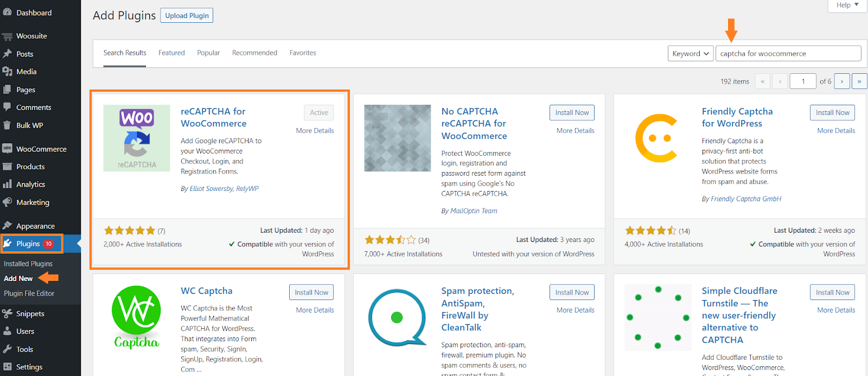
Task: Open Add New plugins submenu item
Action: (x=18, y=278)
